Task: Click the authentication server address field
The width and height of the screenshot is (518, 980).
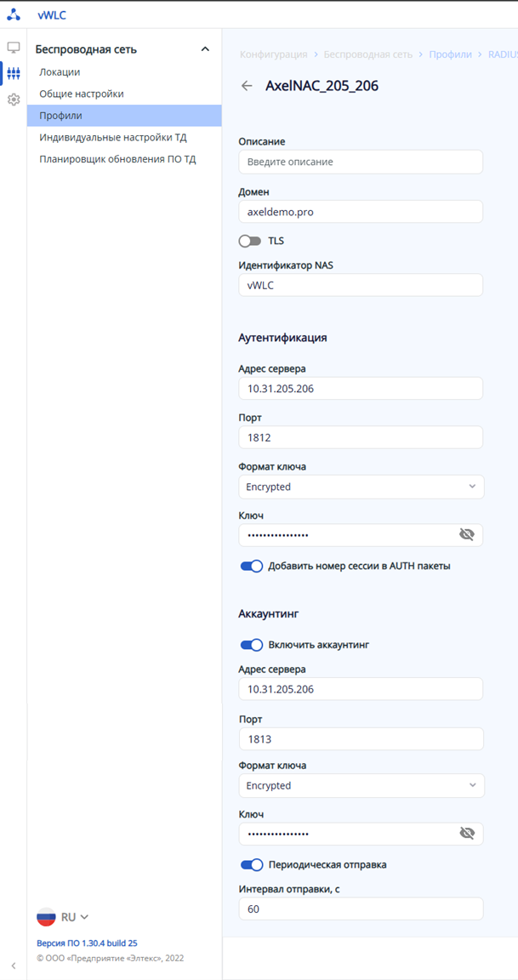Action: tap(361, 389)
